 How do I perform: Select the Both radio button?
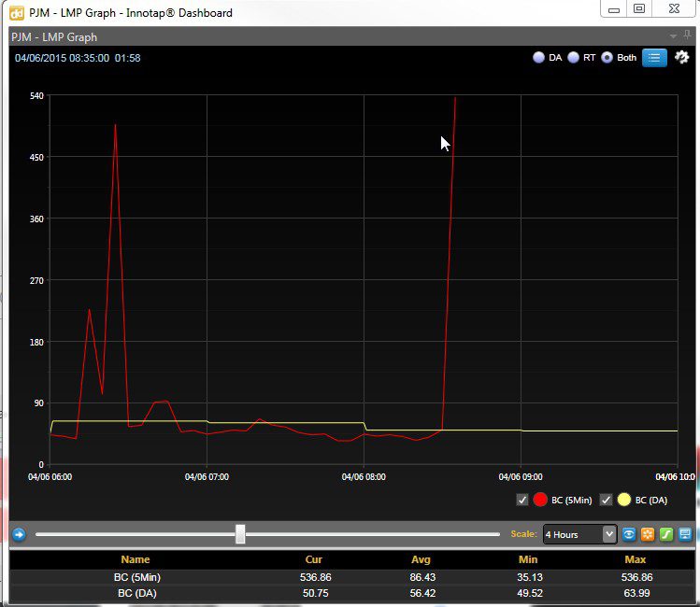pos(607,58)
